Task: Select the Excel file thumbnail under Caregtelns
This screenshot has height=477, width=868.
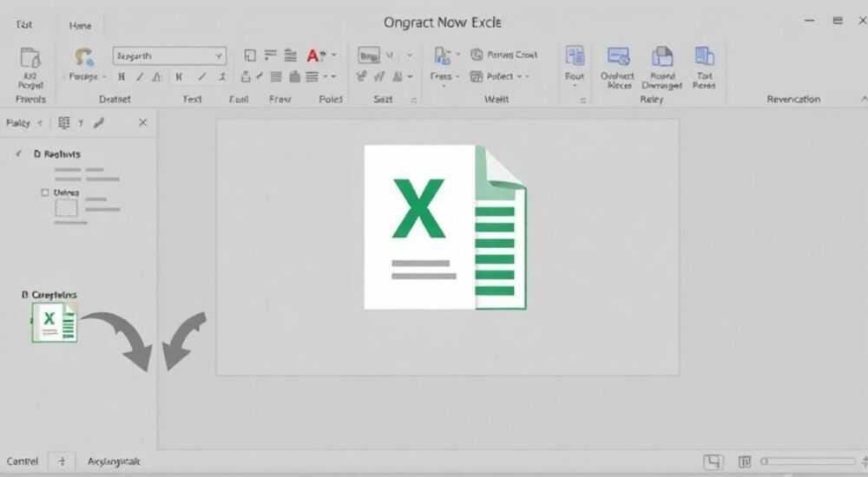Action: 54,322
